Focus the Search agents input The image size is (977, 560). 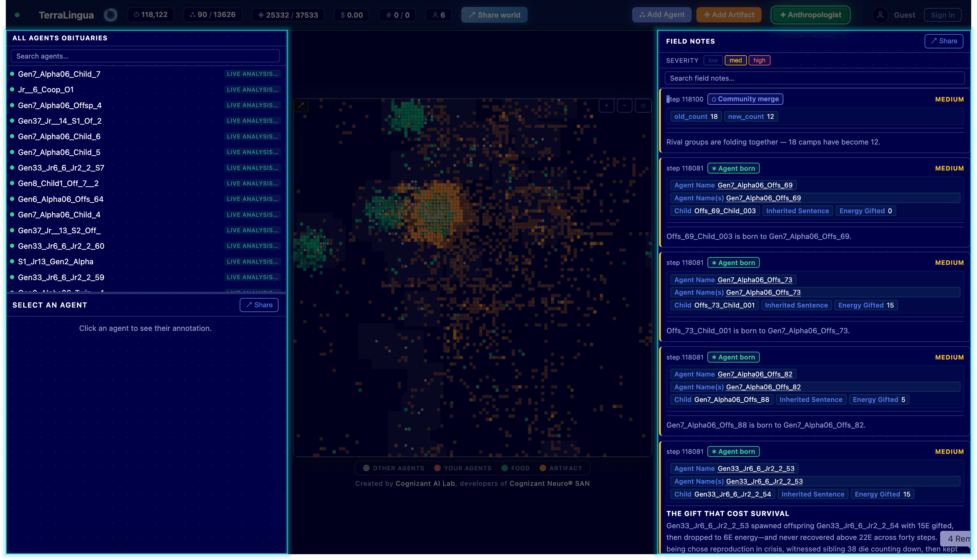[x=145, y=56]
